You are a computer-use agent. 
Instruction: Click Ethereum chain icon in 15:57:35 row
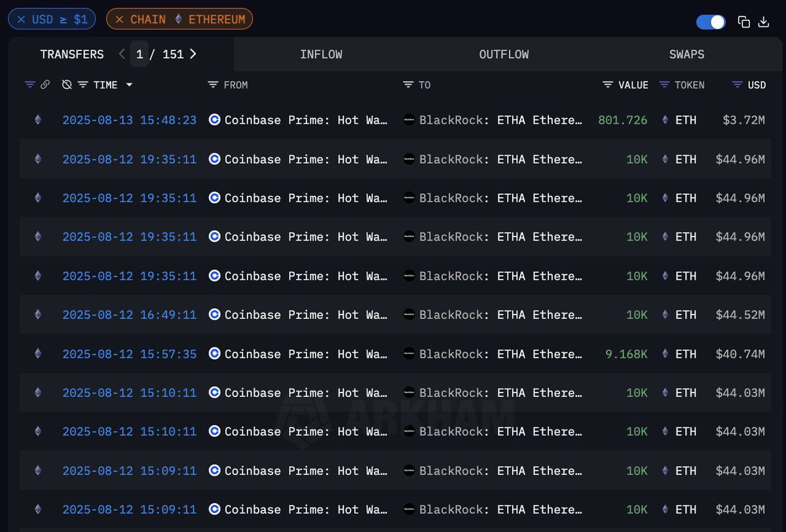(37, 354)
